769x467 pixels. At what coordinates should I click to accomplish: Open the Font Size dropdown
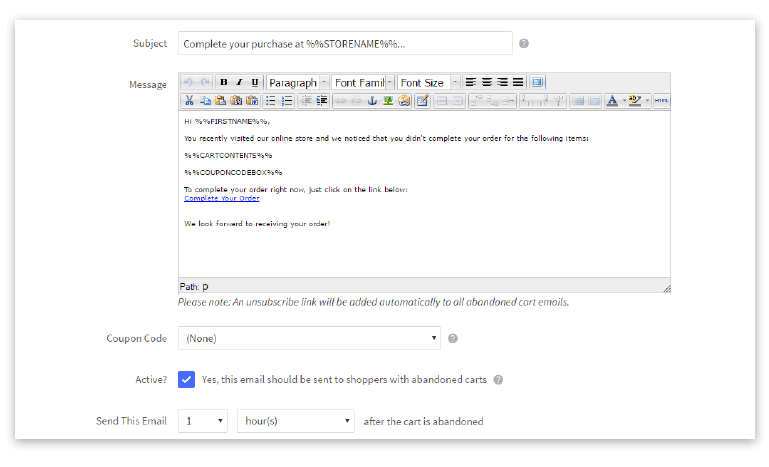tap(428, 82)
